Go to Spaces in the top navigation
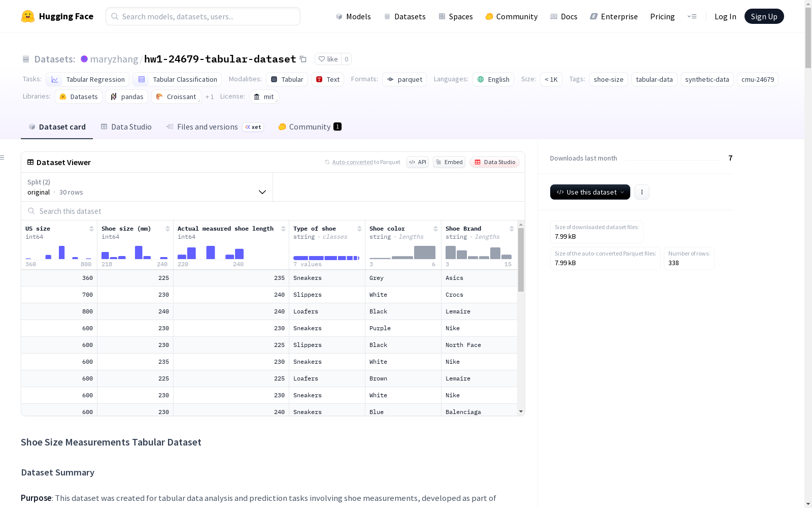The width and height of the screenshot is (812, 508). click(x=456, y=16)
